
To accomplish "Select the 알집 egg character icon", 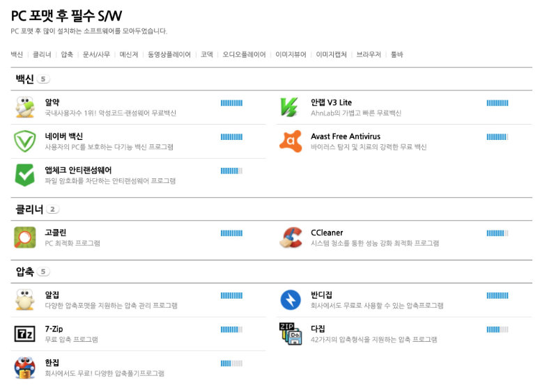I will point(25,299).
